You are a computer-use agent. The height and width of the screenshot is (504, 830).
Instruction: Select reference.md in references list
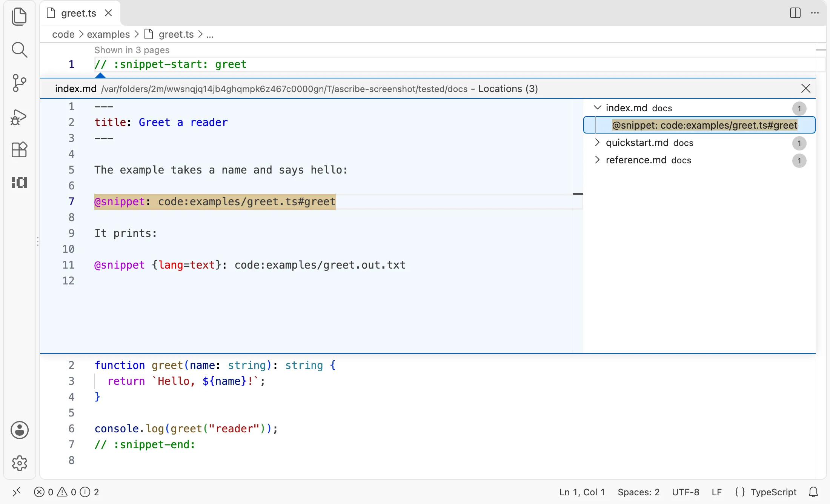pyautogui.click(x=699, y=160)
